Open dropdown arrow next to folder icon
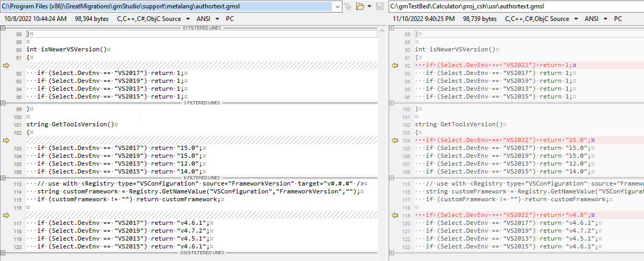 tap(370, 6)
